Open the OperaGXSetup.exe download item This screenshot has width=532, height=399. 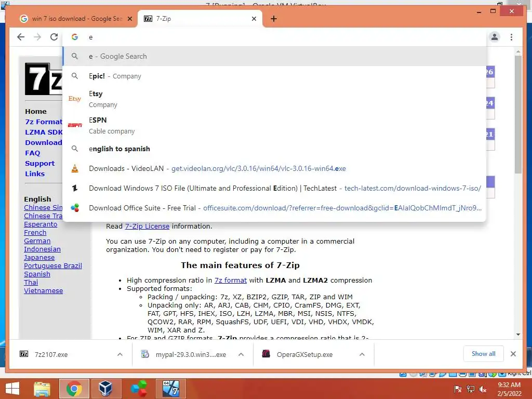click(x=305, y=354)
